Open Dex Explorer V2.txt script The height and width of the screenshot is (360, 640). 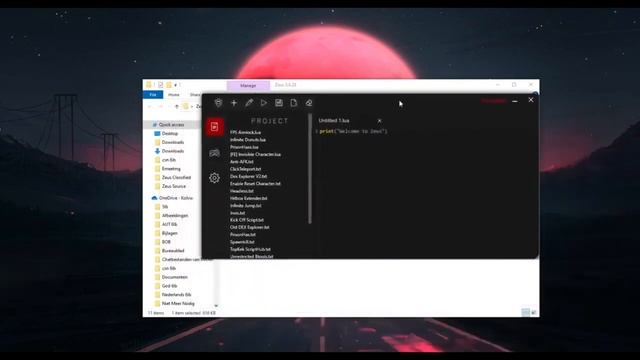tap(249, 176)
